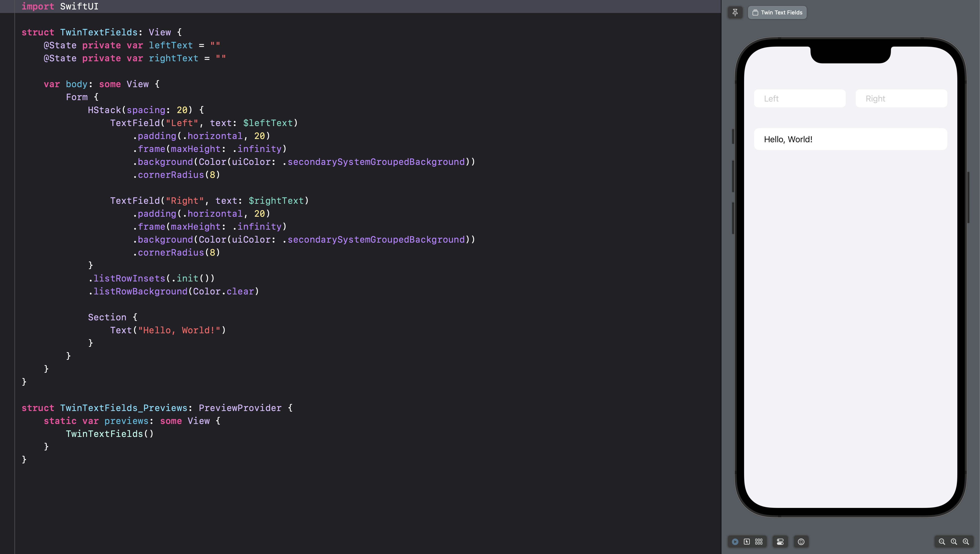Click the listRowBackground modifier
The width and height of the screenshot is (980, 554).
140,291
